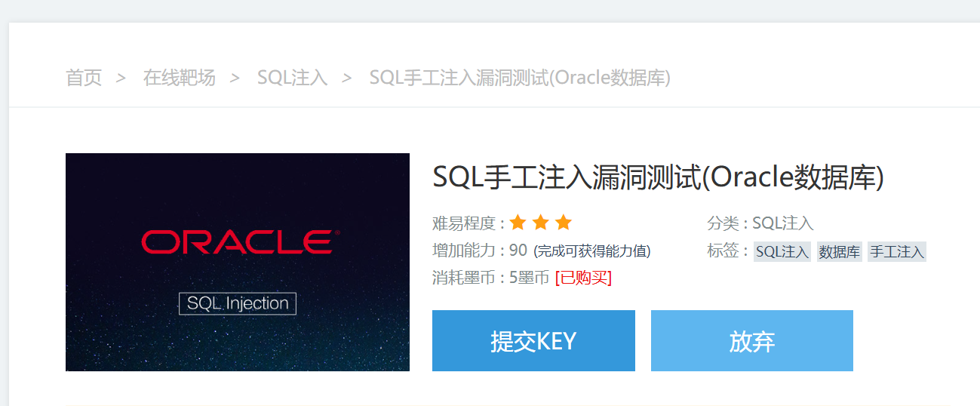Click the breadcrumb arrow after 首页
Viewport: 980px width, 406px height.
(121, 78)
